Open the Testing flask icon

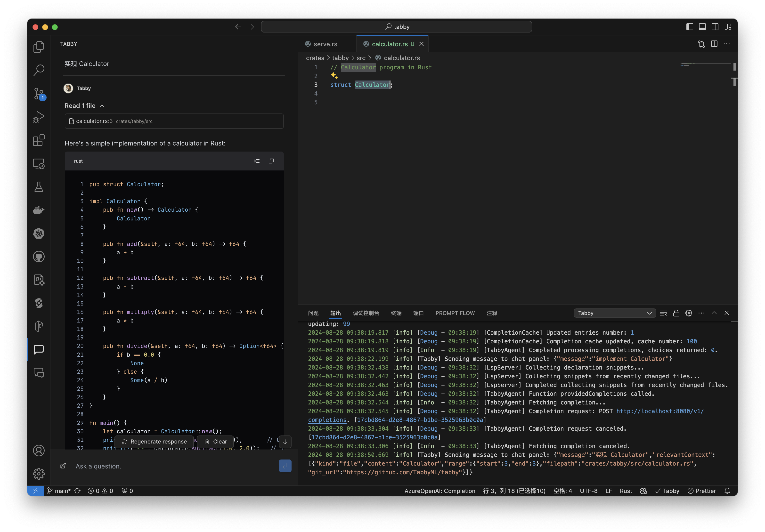coord(39,187)
